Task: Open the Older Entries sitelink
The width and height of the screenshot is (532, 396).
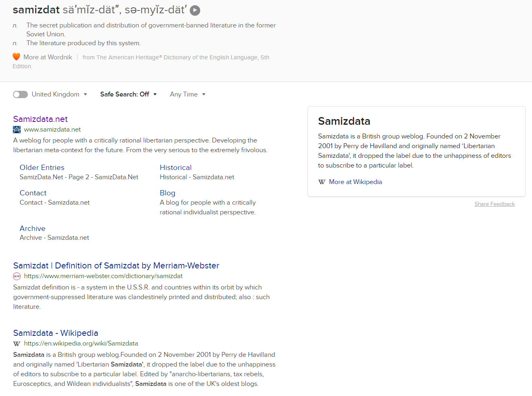Action: (x=42, y=168)
